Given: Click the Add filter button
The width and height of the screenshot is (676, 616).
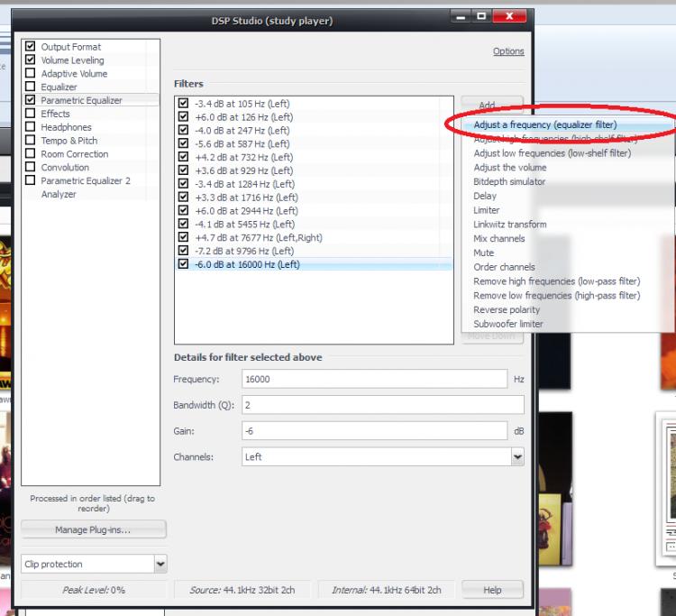Looking at the screenshot, I should 492,104.
